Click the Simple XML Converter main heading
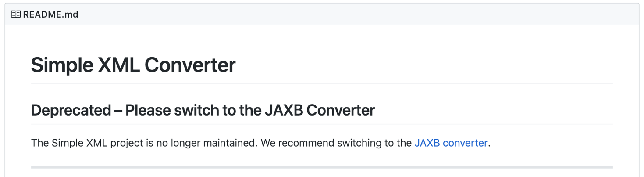The height and width of the screenshot is (177, 644). coord(133,65)
